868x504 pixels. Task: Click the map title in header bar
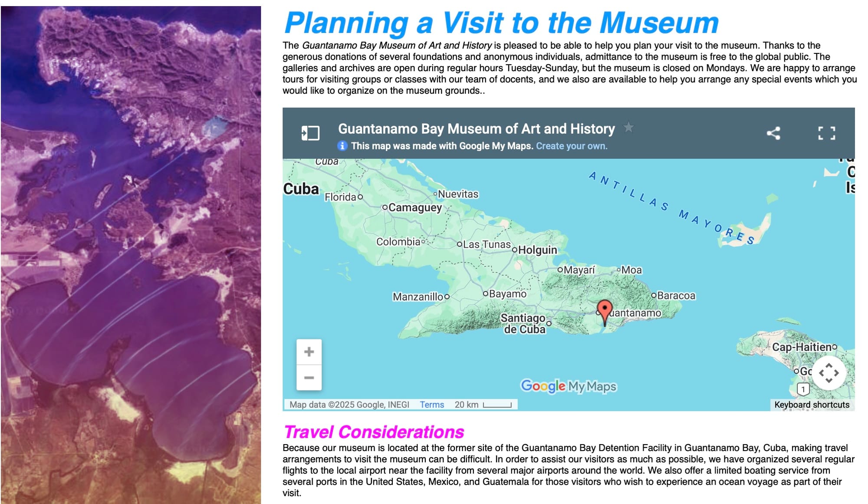coord(476,128)
